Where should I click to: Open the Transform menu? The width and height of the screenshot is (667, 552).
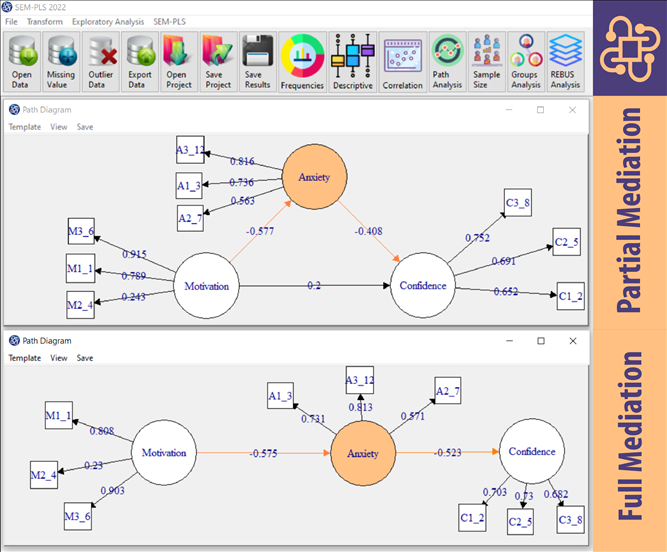click(x=45, y=22)
